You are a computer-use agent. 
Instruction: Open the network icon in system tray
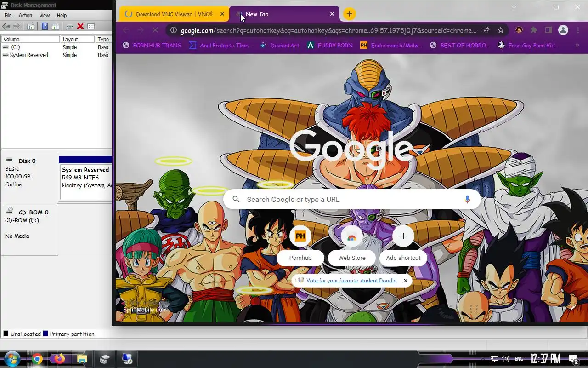pos(494,359)
